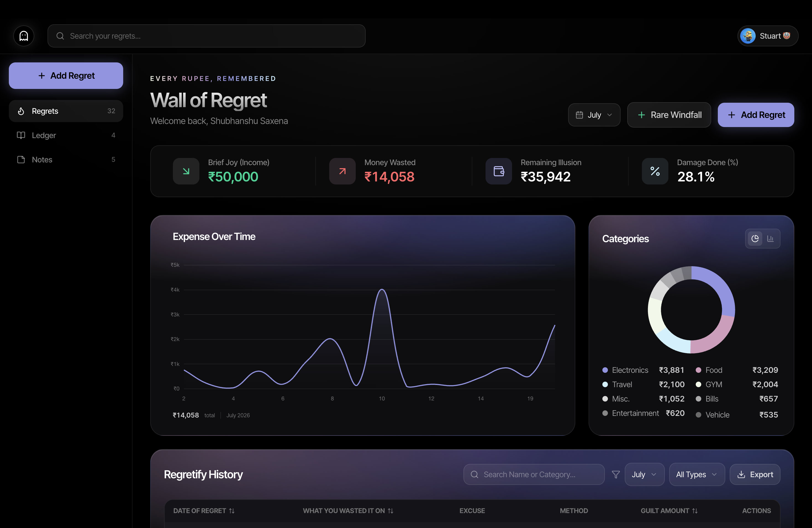
Task: Click the 28.1% Damage Done value
Action: [x=696, y=177]
